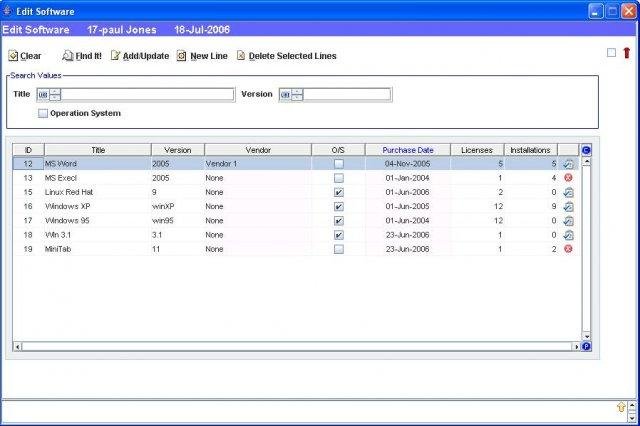Sort by the Title column header
Viewport: 640px width, 426px height.
(x=98, y=150)
